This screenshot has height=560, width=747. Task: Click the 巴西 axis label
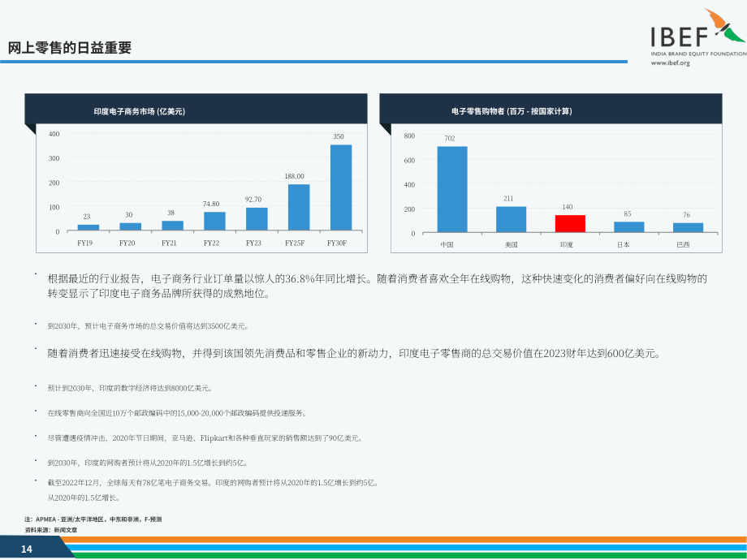pyautogui.click(x=683, y=245)
